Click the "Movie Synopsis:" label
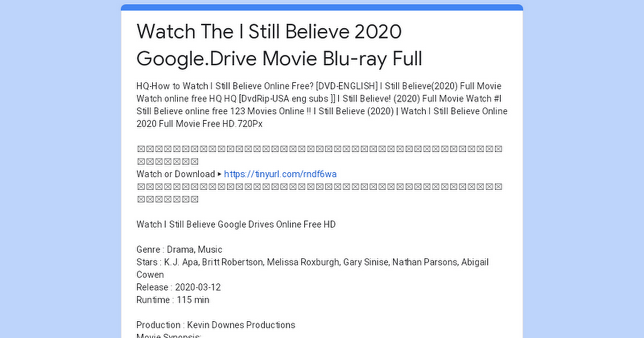 pyautogui.click(x=169, y=335)
